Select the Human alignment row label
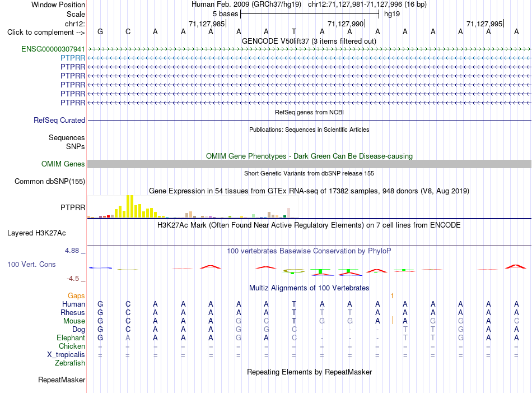This screenshot has height=393, width=532. coord(73,304)
